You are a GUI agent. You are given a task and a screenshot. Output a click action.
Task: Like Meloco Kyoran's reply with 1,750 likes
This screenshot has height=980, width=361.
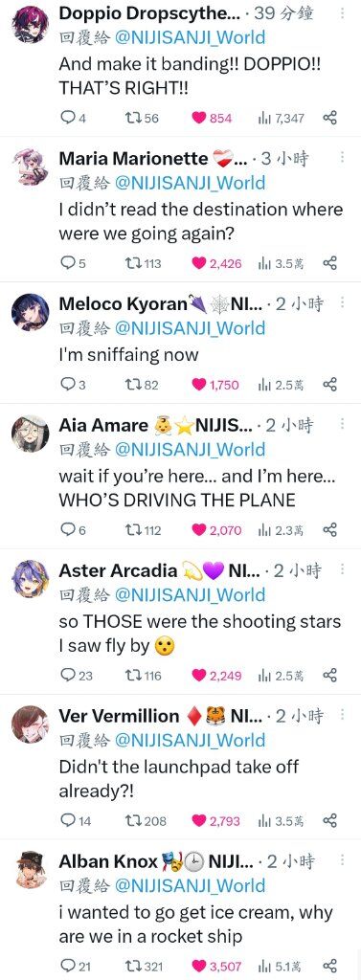tap(214, 385)
